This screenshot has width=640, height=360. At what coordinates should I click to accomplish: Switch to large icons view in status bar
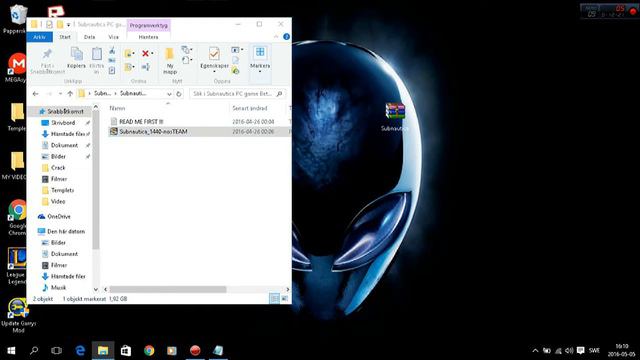pos(284,299)
